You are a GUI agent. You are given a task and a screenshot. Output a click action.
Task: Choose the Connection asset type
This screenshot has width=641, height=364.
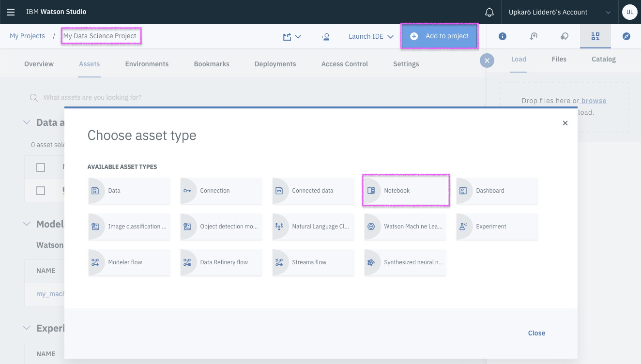click(x=221, y=191)
